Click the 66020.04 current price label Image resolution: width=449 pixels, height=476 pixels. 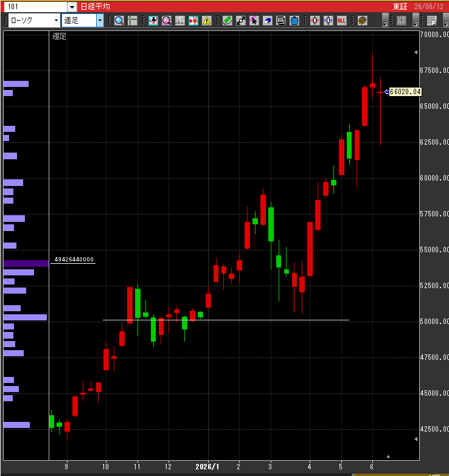(405, 92)
